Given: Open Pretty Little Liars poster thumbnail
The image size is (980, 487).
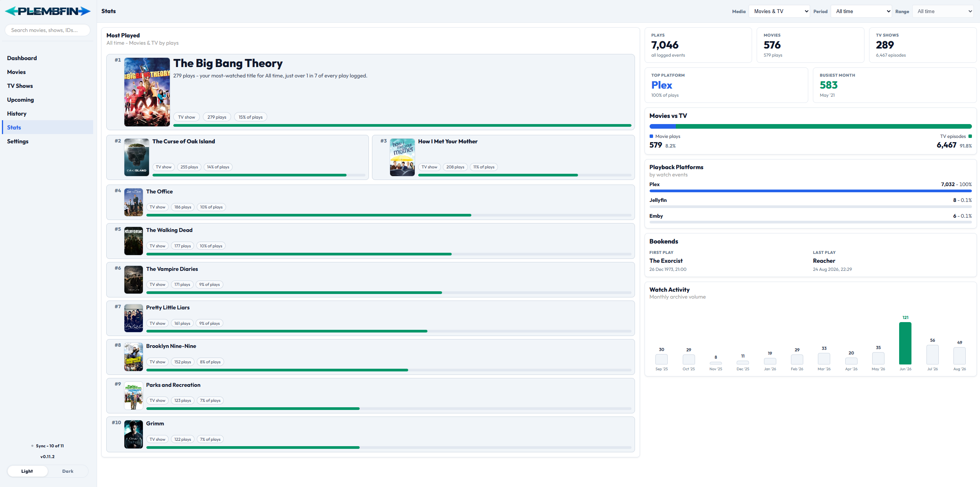Looking at the screenshot, I should coord(134,318).
